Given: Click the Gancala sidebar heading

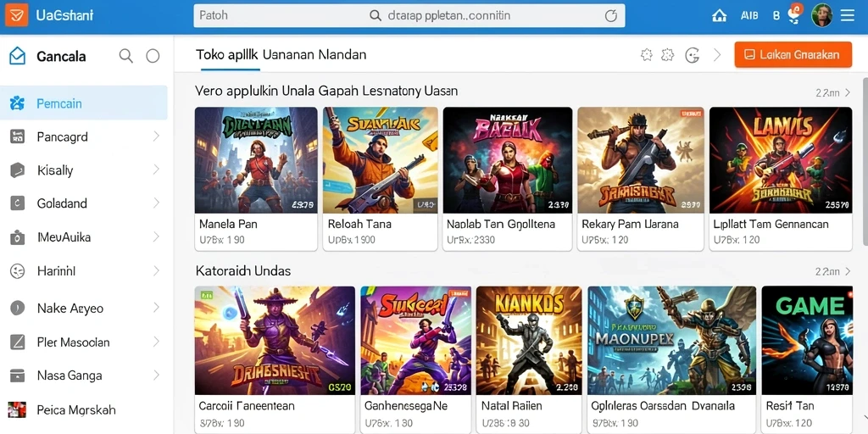Looking at the screenshot, I should click(x=61, y=57).
